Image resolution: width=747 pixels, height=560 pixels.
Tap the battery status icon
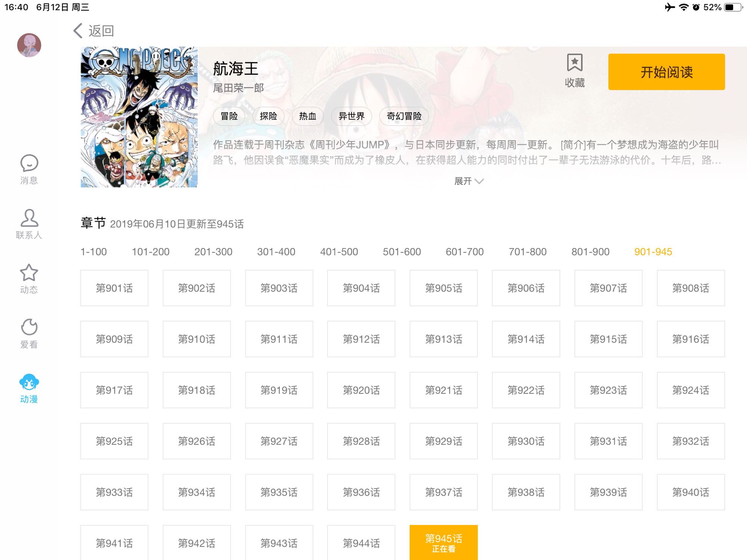click(x=732, y=7)
